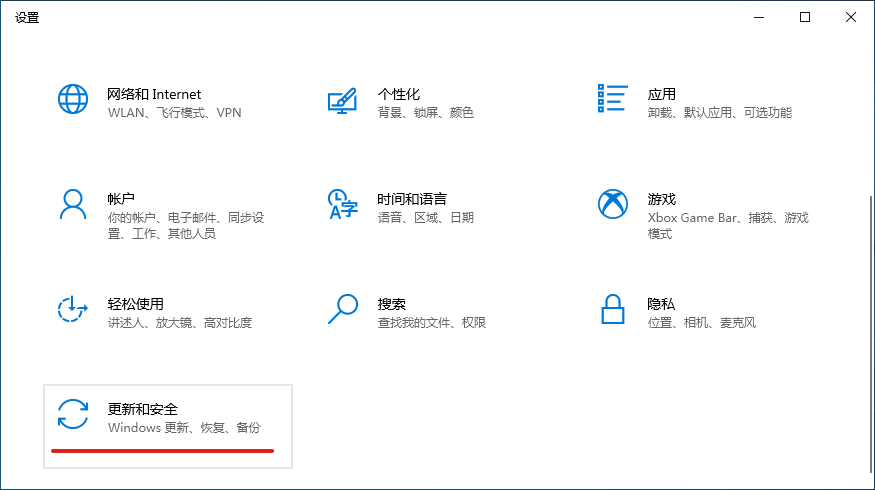Viewport: 875px width, 490px height.
Task: Open 轻松使用 settings title
Action: pyautogui.click(x=136, y=304)
